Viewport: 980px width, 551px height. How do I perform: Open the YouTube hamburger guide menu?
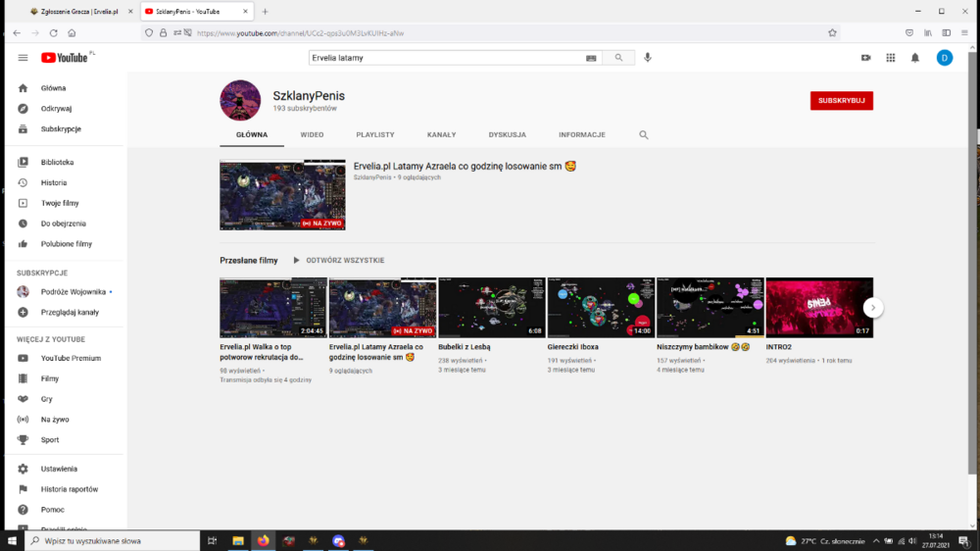[x=23, y=58]
